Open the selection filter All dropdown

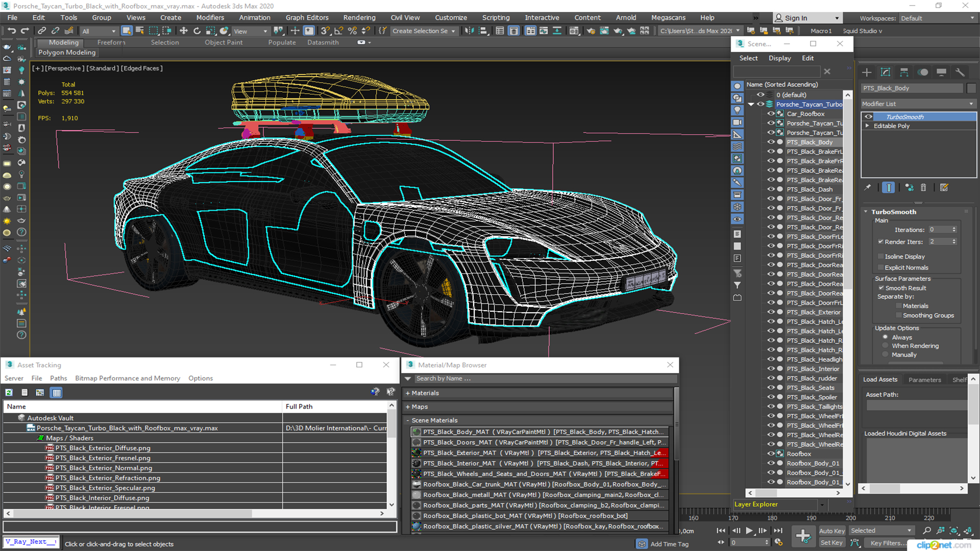(99, 31)
